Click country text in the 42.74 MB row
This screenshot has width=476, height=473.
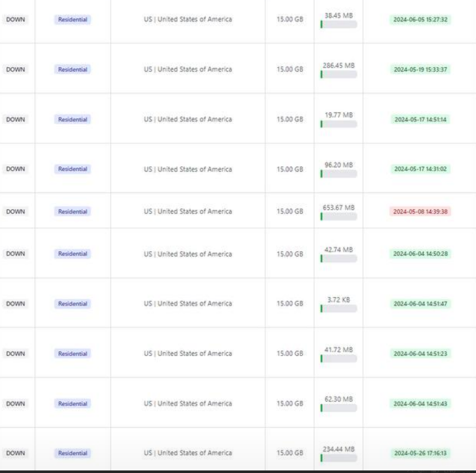(188, 254)
